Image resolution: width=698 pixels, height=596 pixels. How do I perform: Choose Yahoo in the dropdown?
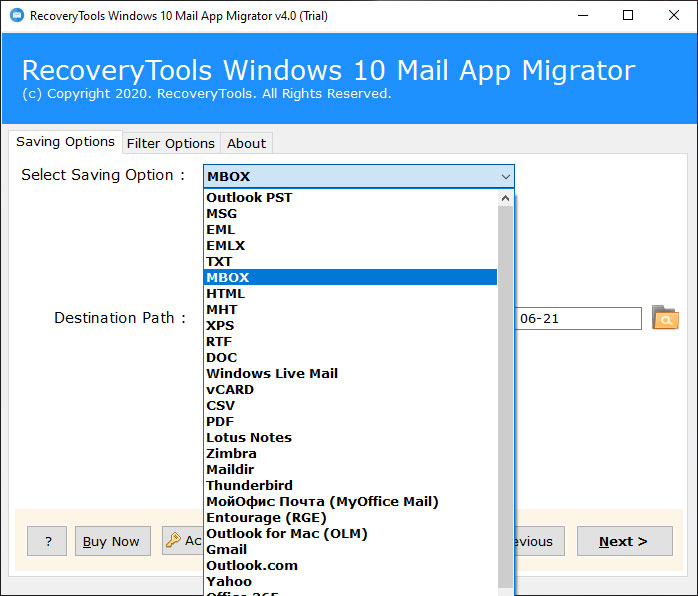[x=350, y=582]
